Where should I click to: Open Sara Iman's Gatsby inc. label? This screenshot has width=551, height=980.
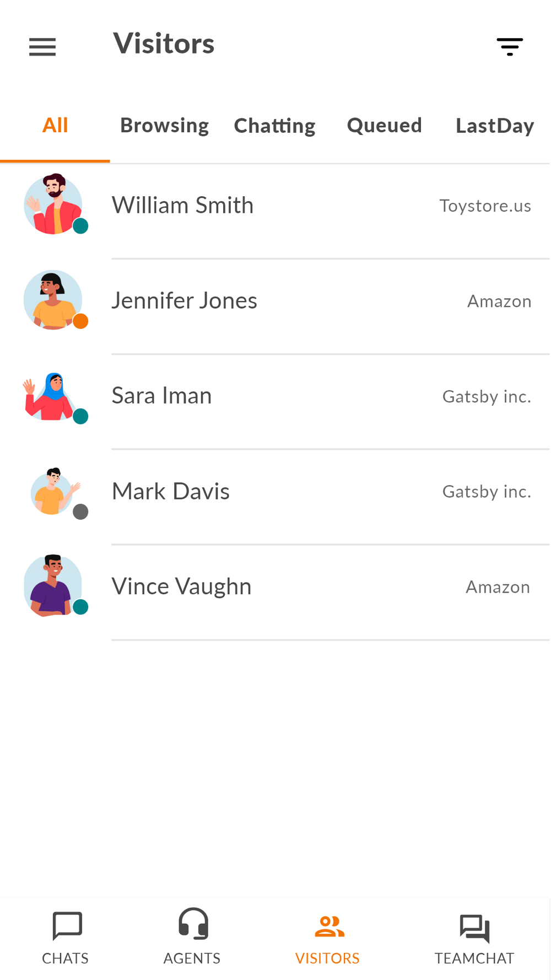click(487, 396)
